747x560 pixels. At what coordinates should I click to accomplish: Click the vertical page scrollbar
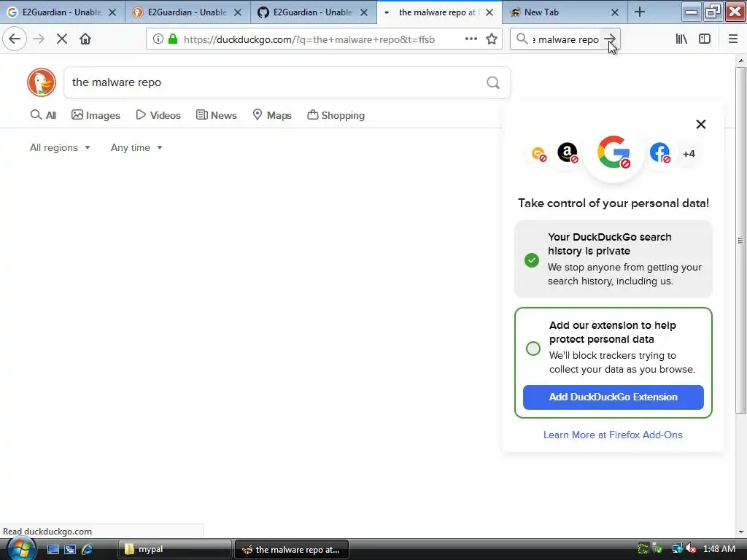[x=741, y=240]
